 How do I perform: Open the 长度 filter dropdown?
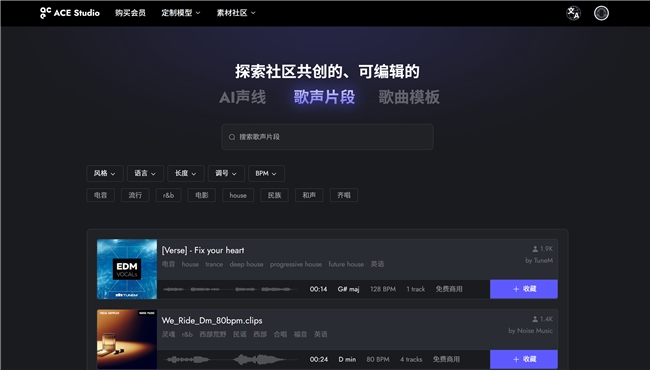[186, 174]
